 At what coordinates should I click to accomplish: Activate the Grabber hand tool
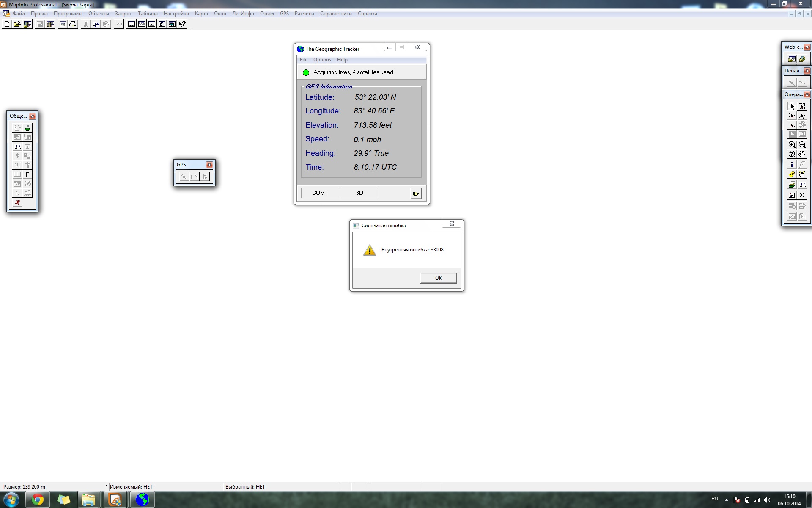point(802,155)
